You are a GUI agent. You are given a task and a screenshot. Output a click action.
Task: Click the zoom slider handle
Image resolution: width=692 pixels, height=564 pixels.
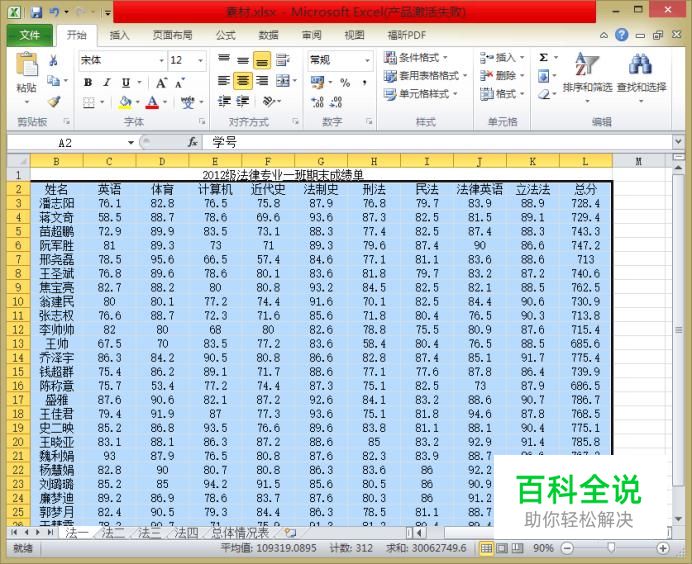pyautogui.click(x=611, y=548)
